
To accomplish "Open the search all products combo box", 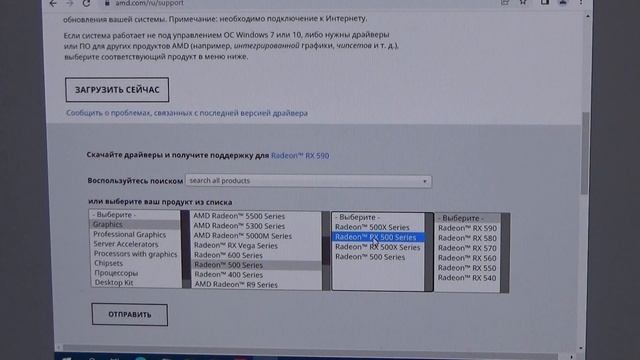I will (x=309, y=181).
